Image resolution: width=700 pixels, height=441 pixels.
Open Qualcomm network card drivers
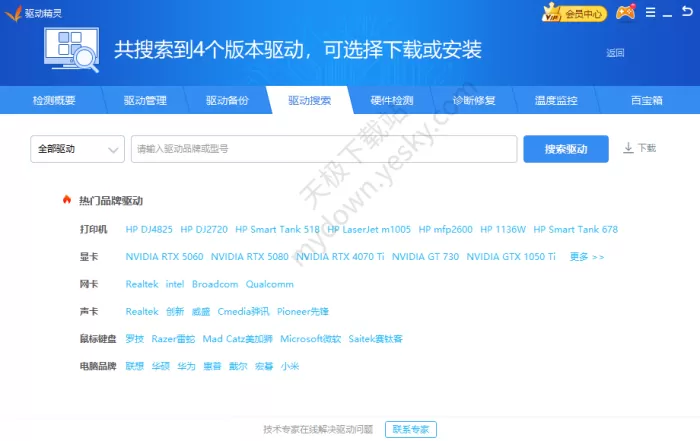tap(270, 284)
